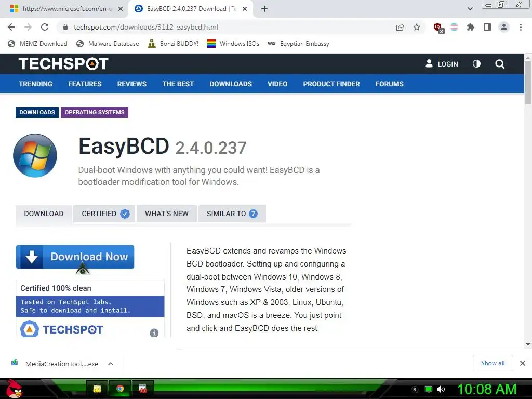532x399 pixels.
Task: Open the MediaCreationTool....exe download
Action: pos(56,364)
